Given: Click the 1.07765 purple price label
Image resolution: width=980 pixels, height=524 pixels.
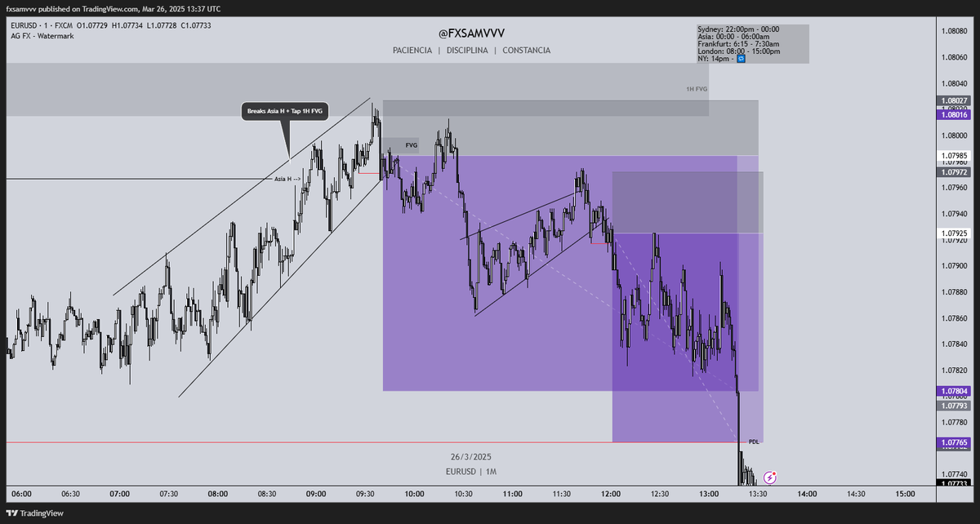Looking at the screenshot, I should click(955, 442).
